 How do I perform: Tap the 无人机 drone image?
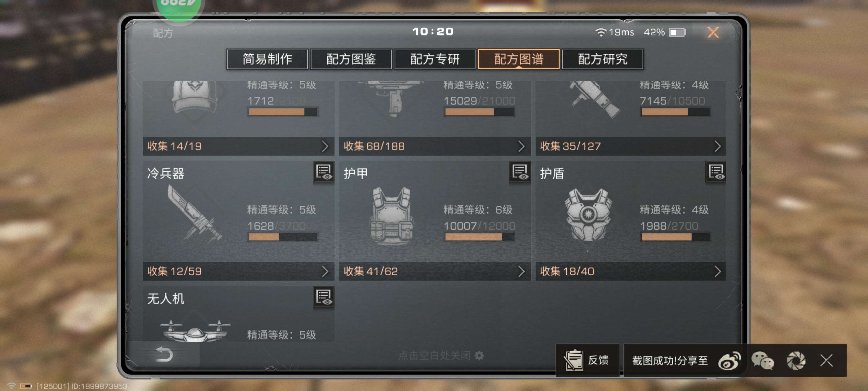195,330
